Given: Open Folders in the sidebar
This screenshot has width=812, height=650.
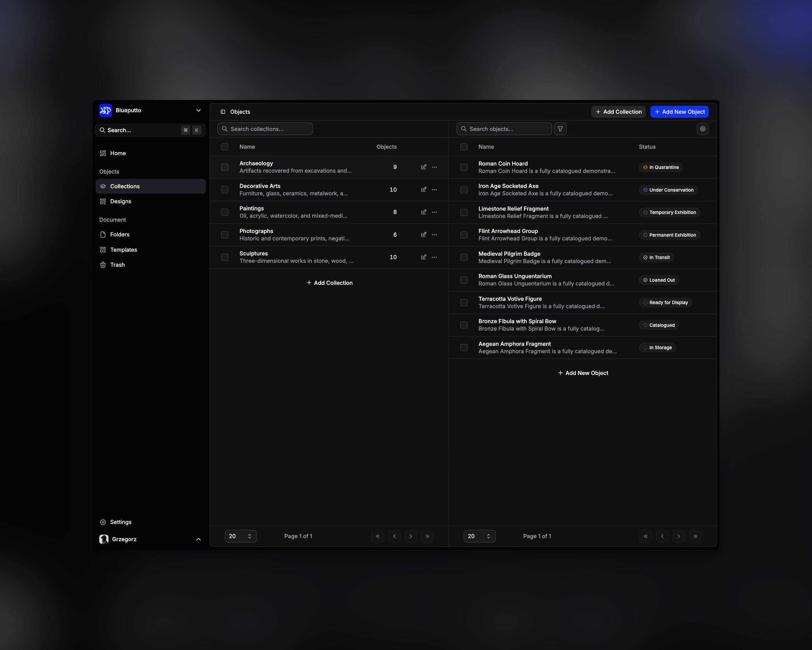Looking at the screenshot, I should 151,234.
